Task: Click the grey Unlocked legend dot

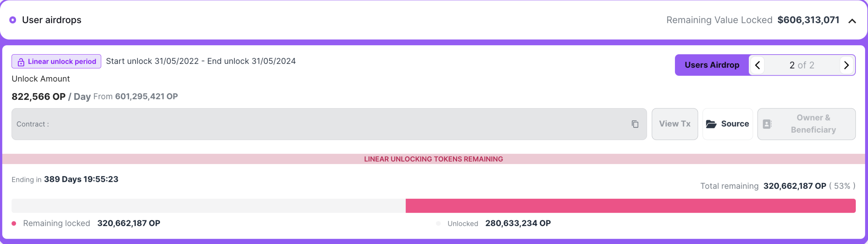Action: (x=438, y=223)
